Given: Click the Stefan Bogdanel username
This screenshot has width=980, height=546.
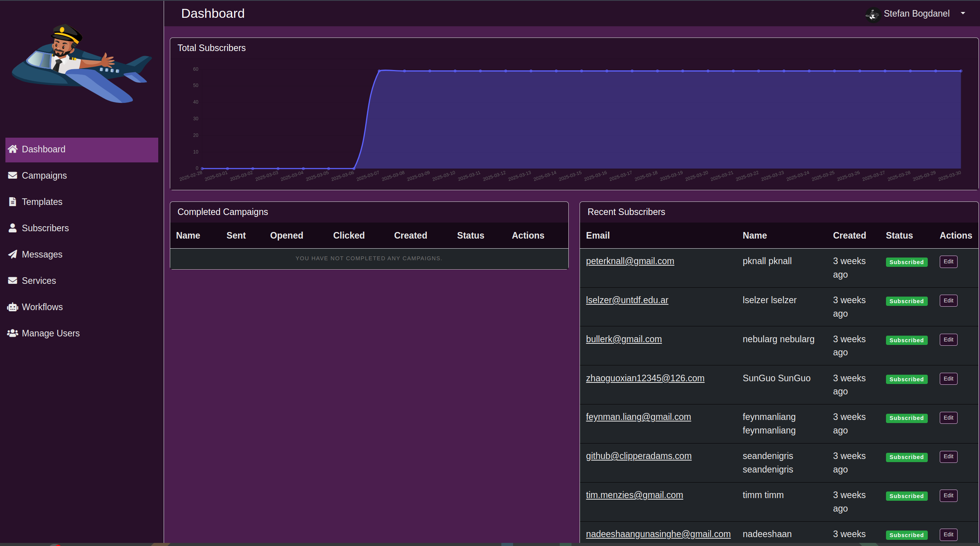Looking at the screenshot, I should (x=917, y=14).
